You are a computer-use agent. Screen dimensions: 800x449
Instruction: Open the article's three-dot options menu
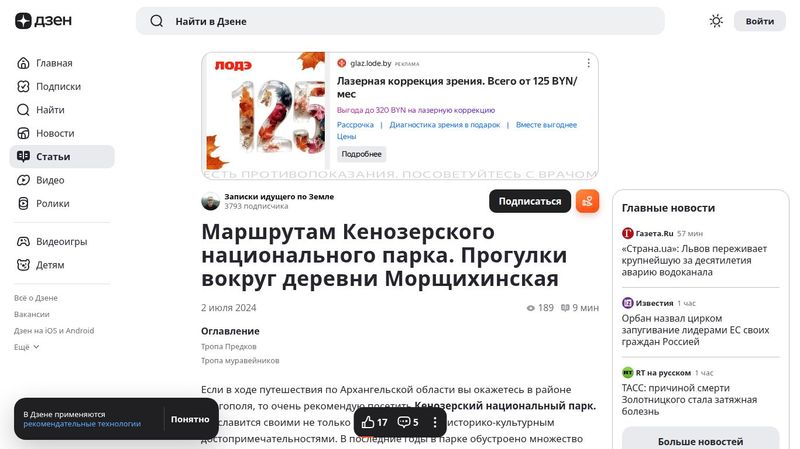tap(435, 423)
